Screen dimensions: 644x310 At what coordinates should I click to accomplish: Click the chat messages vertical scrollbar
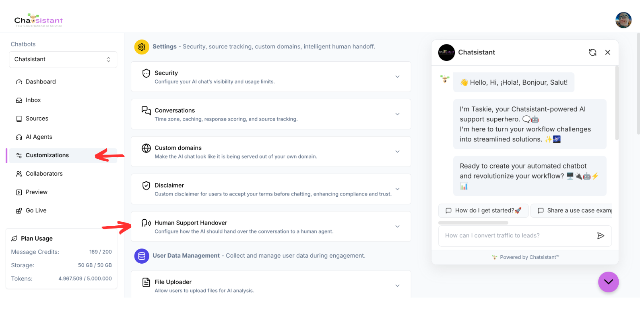[x=617, y=103]
